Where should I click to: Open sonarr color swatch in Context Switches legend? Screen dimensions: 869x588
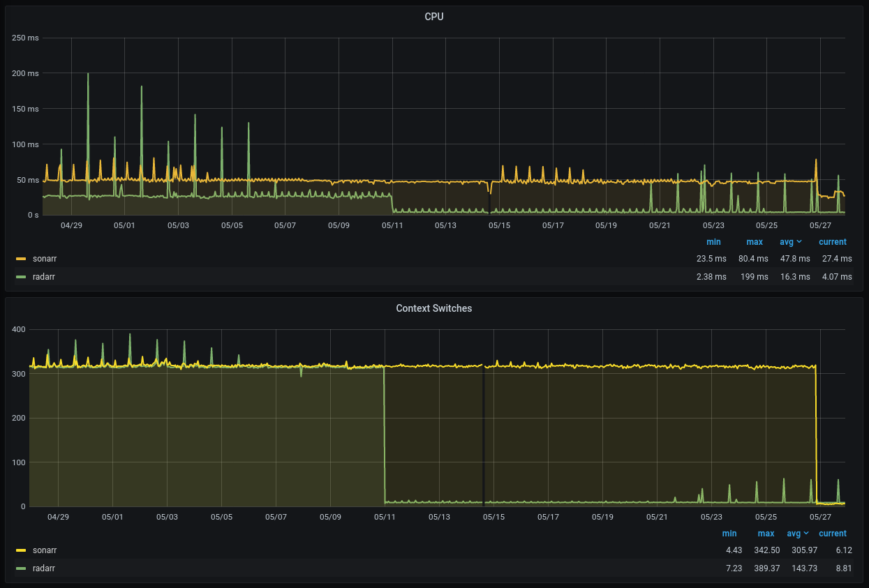point(21,550)
